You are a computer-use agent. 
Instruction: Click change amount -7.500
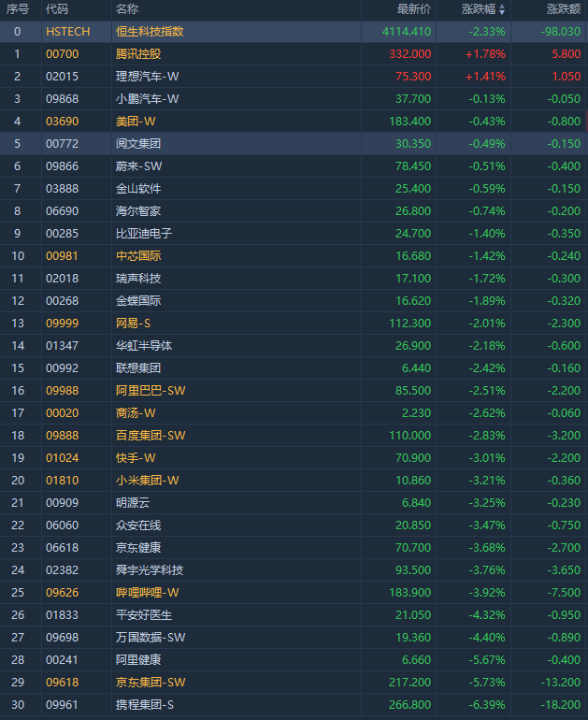coord(564,593)
